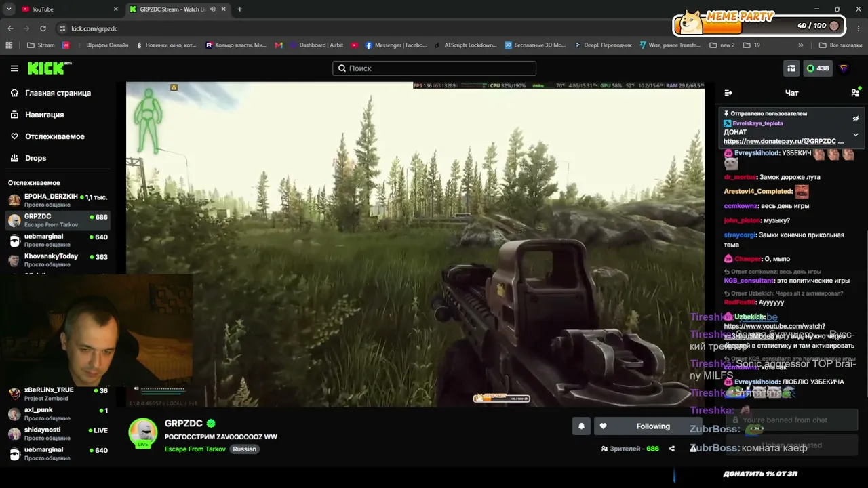Go back in browser history

(x=10, y=28)
